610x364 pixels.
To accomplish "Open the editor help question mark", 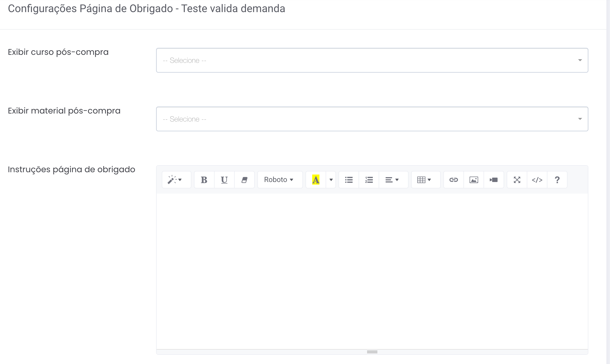I will click(x=557, y=180).
